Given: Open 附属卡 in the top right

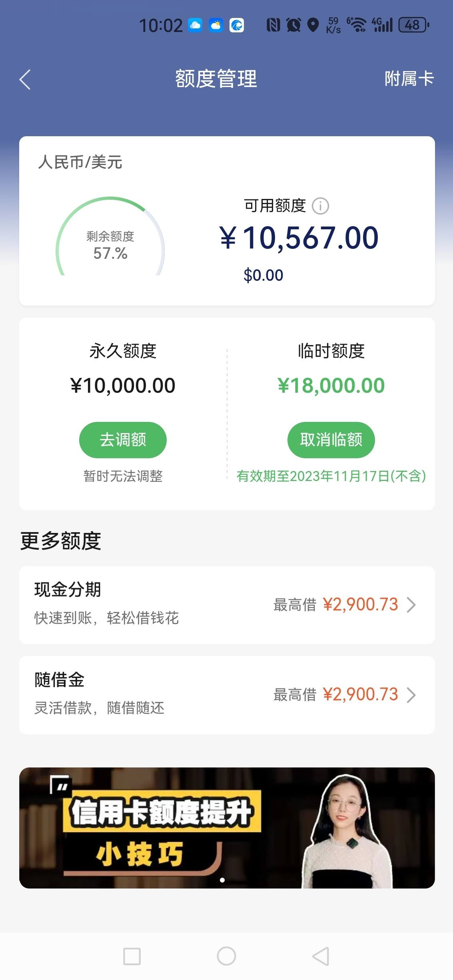Looking at the screenshot, I should pos(409,79).
